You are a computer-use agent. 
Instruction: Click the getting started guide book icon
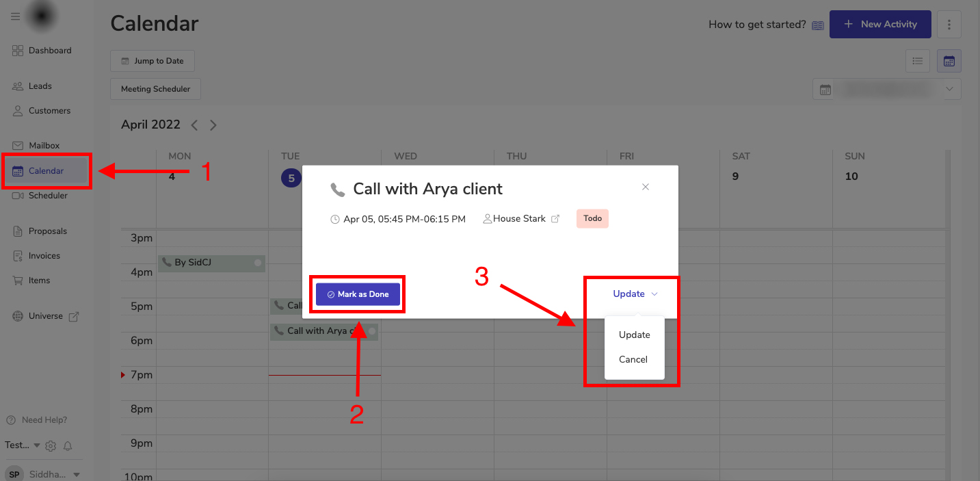click(818, 25)
